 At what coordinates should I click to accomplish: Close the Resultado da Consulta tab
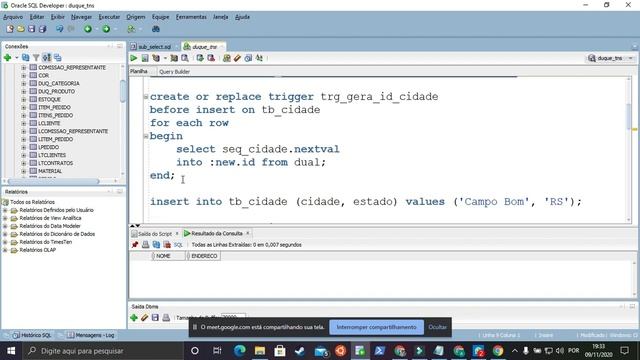click(x=248, y=233)
